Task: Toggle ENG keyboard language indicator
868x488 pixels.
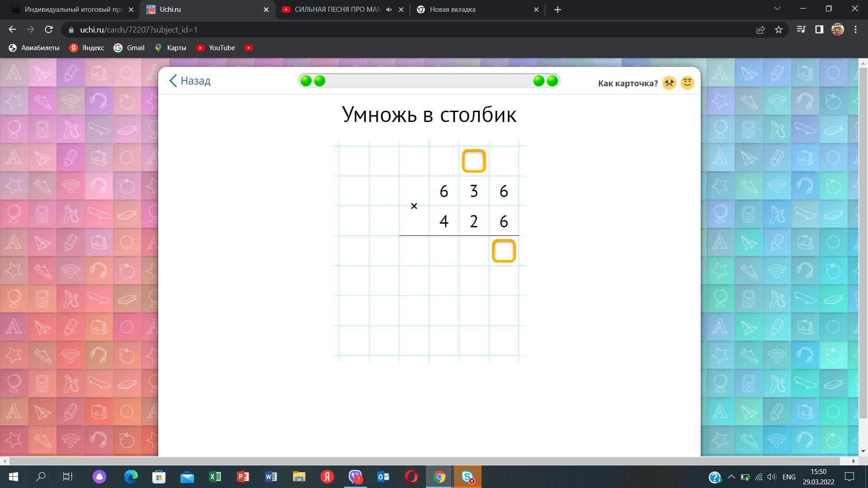Action: tap(789, 477)
